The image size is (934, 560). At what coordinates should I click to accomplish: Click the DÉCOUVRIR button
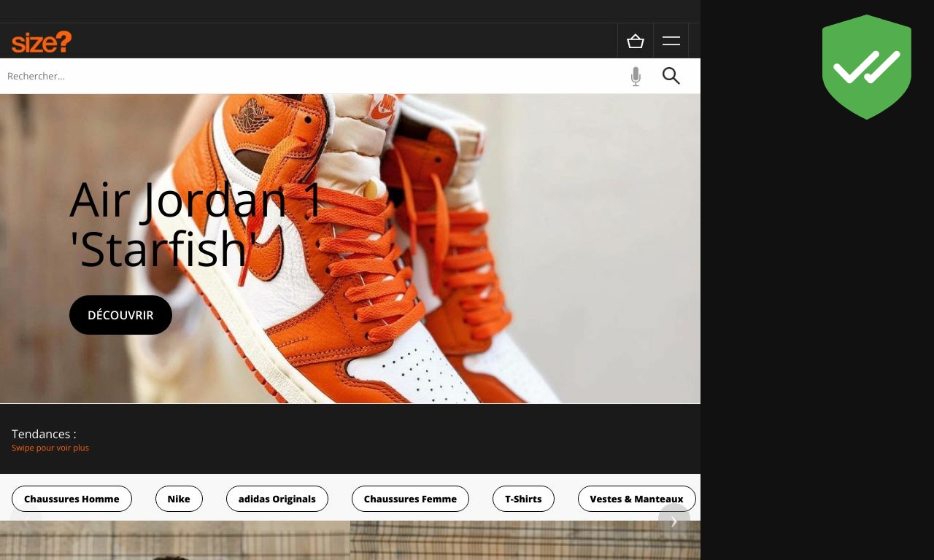(120, 315)
